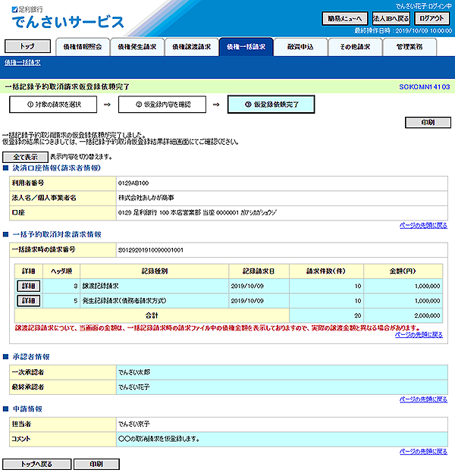Screen dimensions: 455x476
Task: Click the ヘッダ順 column header
Action: pos(61,271)
